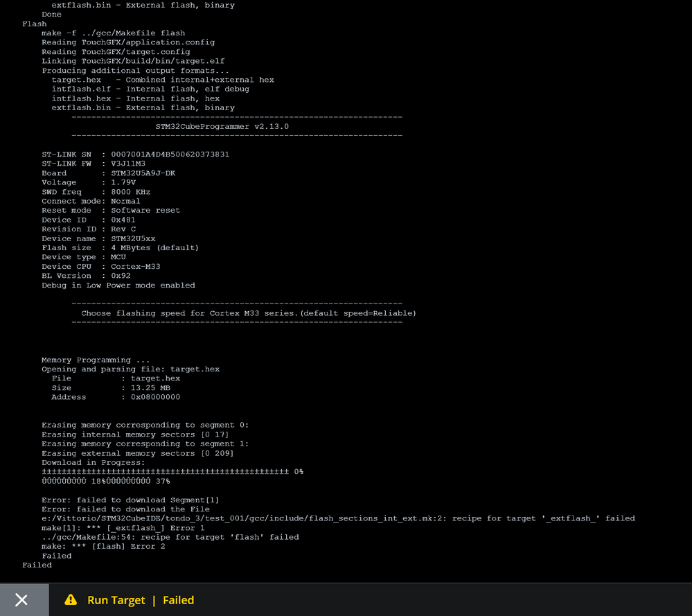Click 'Error: failed to download Segment[1]' line

130,500
